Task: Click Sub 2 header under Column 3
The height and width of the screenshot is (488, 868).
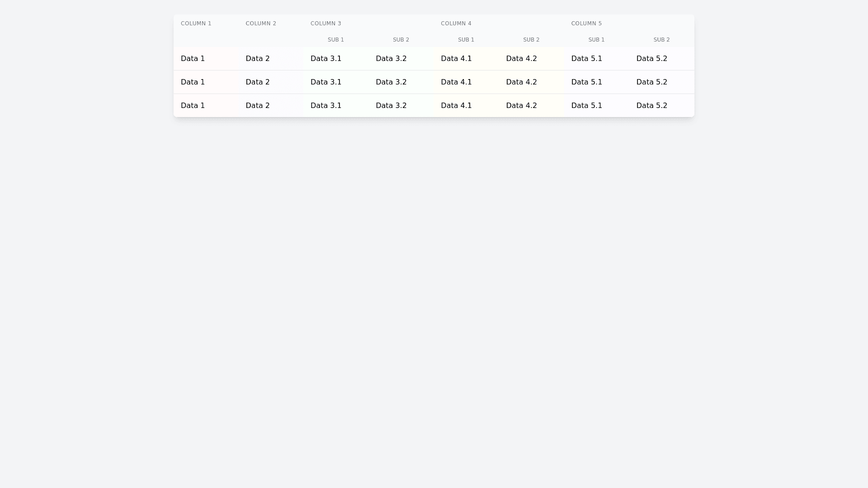Action: (x=401, y=40)
